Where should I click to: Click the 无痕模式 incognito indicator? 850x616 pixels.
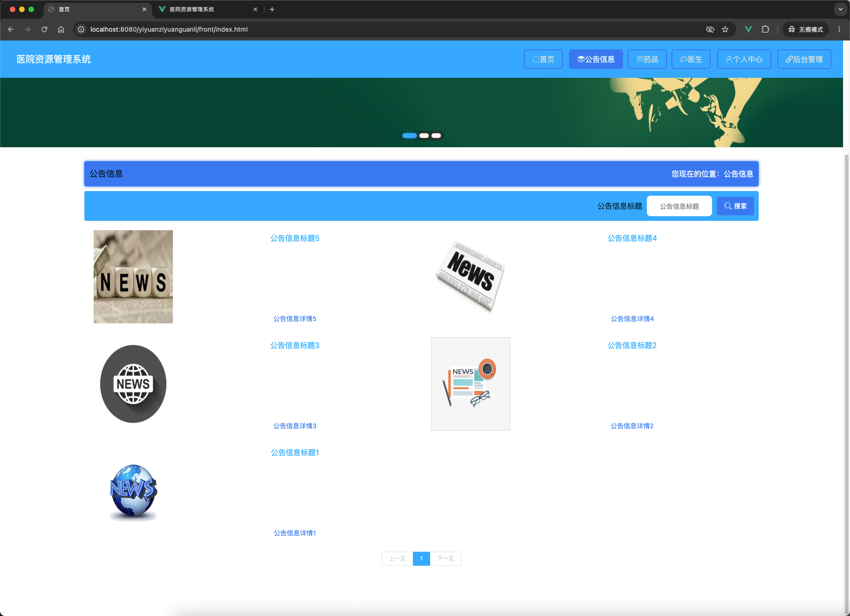(806, 29)
